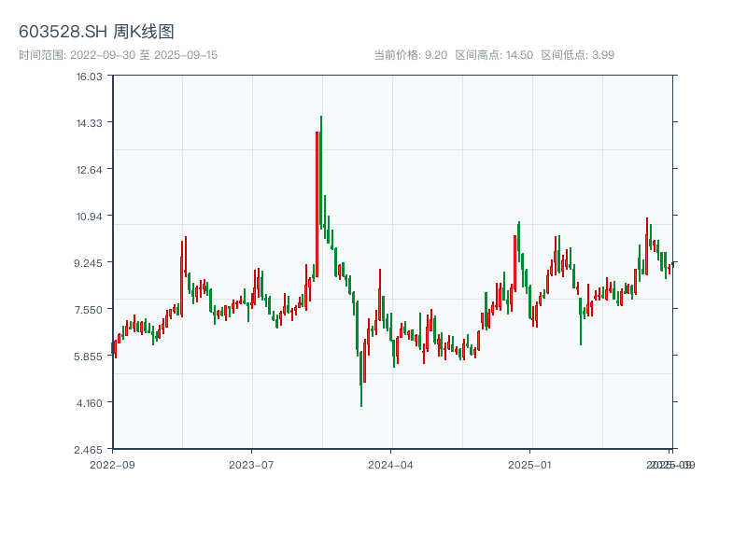Click y-axis value 12.64

pyautogui.click(x=89, y=170)
